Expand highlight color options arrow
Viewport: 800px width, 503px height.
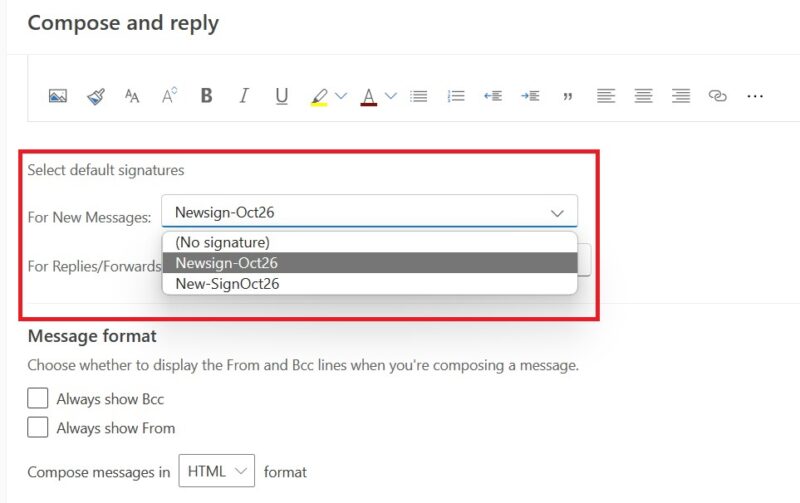(341, 96)
